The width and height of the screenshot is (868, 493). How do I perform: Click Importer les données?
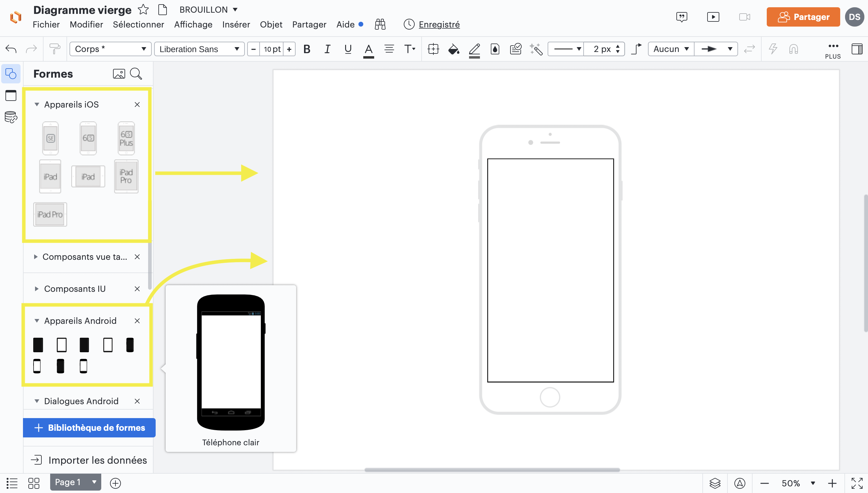pos(89,460)
